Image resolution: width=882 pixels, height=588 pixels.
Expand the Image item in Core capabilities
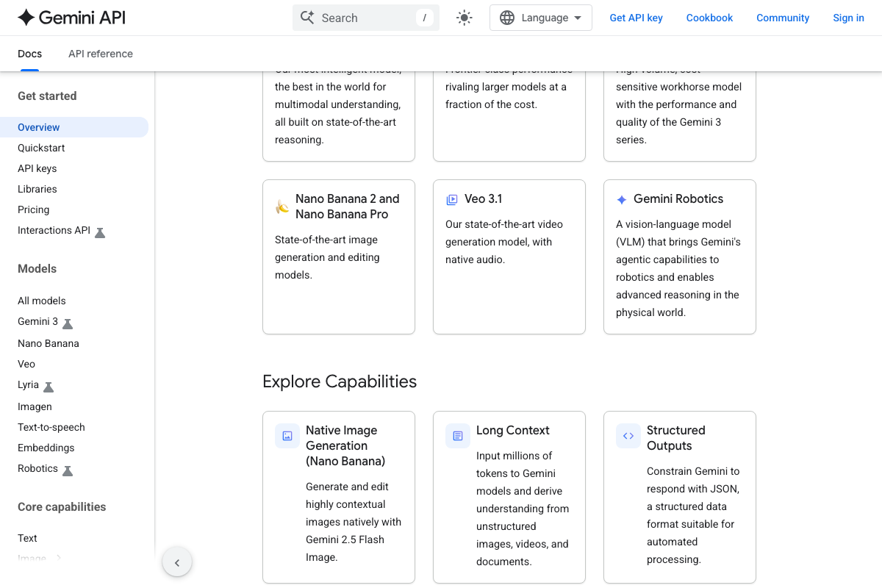59,558
